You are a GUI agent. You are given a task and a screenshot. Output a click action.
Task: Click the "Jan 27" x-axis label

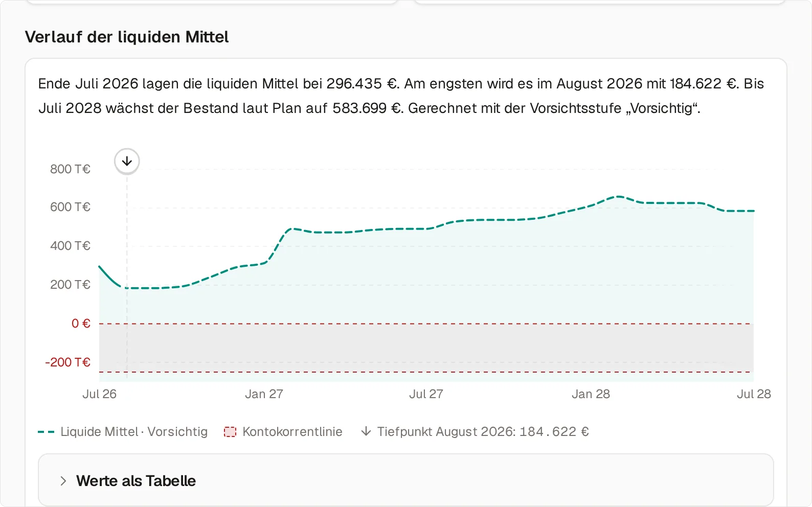pos(264,394)
